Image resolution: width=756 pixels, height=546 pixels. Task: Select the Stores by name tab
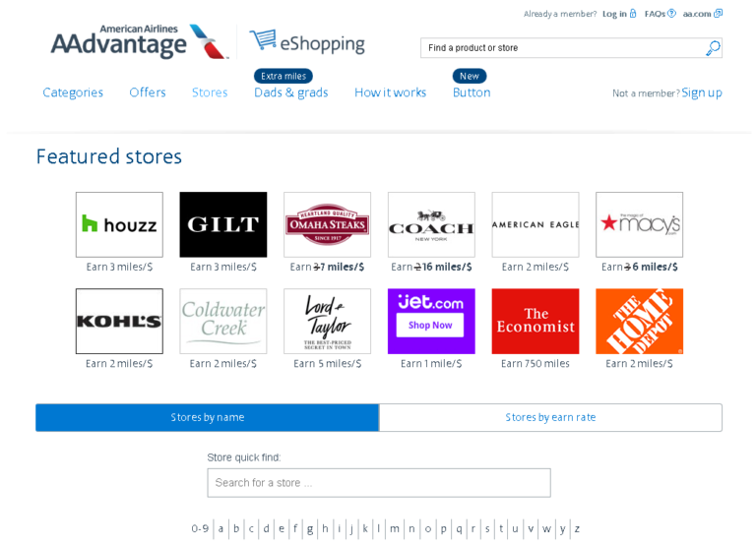click(x=207, y=417)
